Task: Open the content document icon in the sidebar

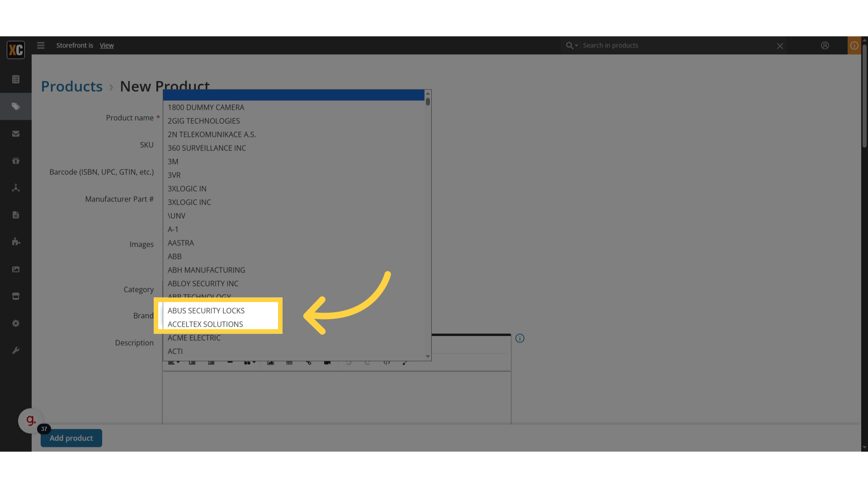Action: (16, 215)
